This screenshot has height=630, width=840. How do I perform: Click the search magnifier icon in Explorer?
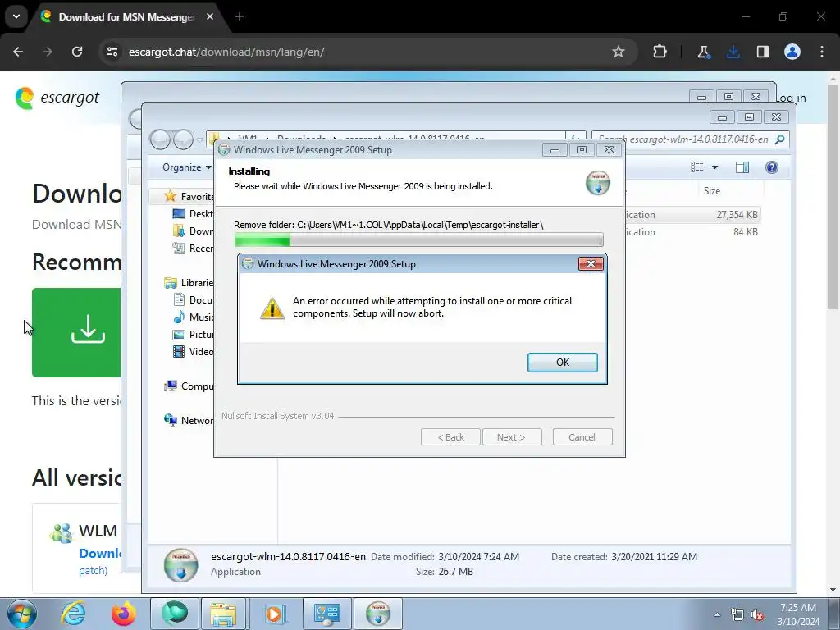(780, 139)
